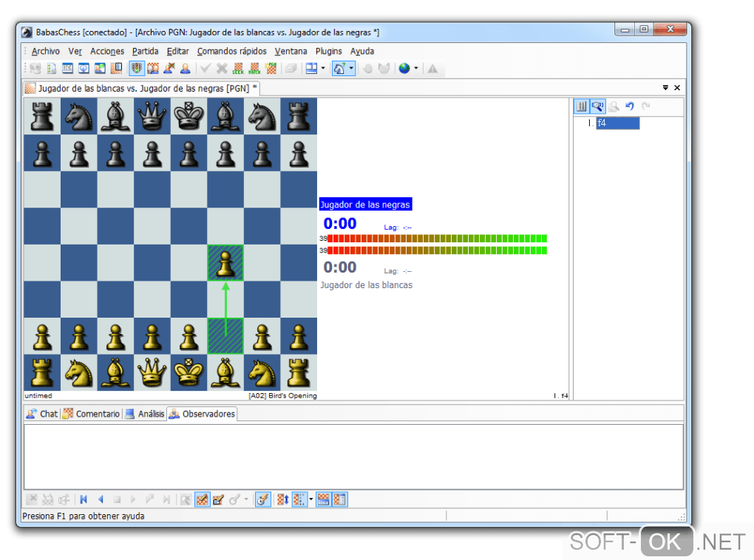Screen dimensions: 754x560
Task: Click the white pawn on f4
Action: (x=225, y=263)
